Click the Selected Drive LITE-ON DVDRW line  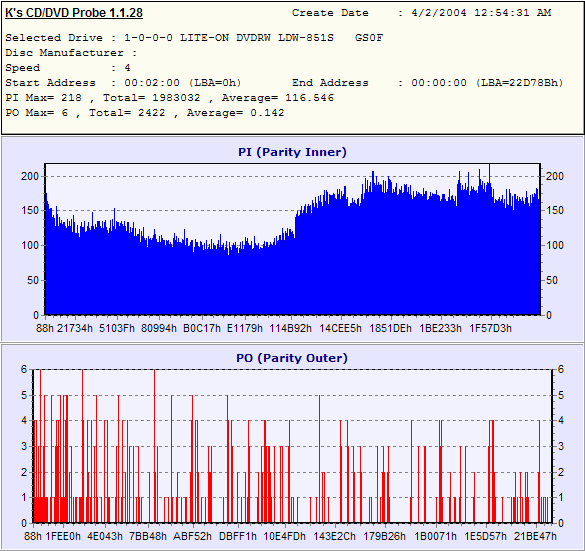pos(194,38)
